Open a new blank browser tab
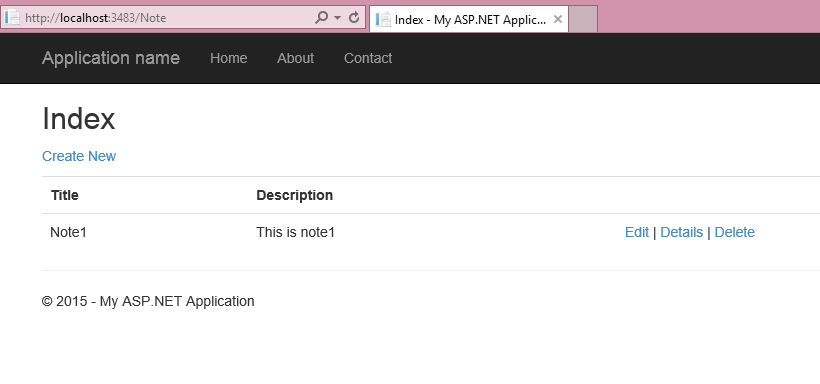820x384 pixels. click(x=583, y=19)
